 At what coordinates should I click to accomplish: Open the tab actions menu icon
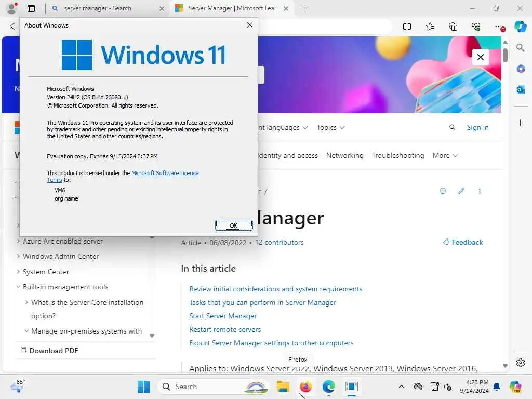(x=31, y=8)
